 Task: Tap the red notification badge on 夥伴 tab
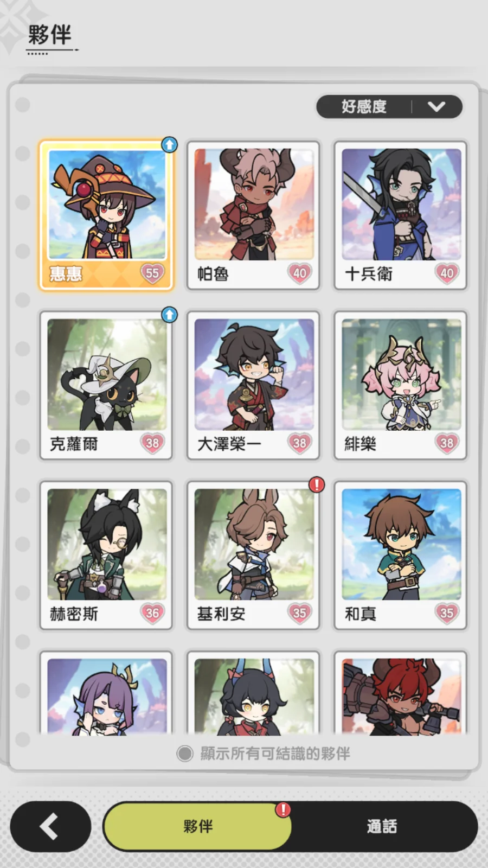[x=283, y=810]
